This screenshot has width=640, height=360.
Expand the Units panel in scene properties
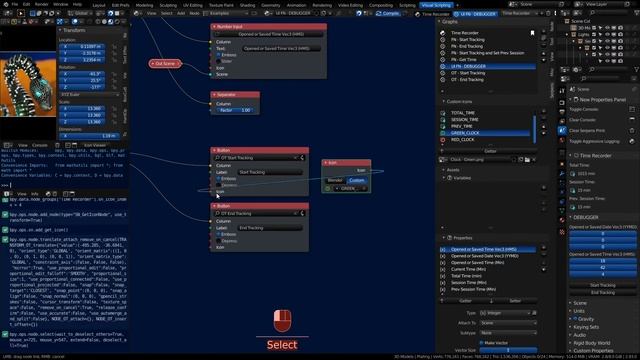click(578, 311)
